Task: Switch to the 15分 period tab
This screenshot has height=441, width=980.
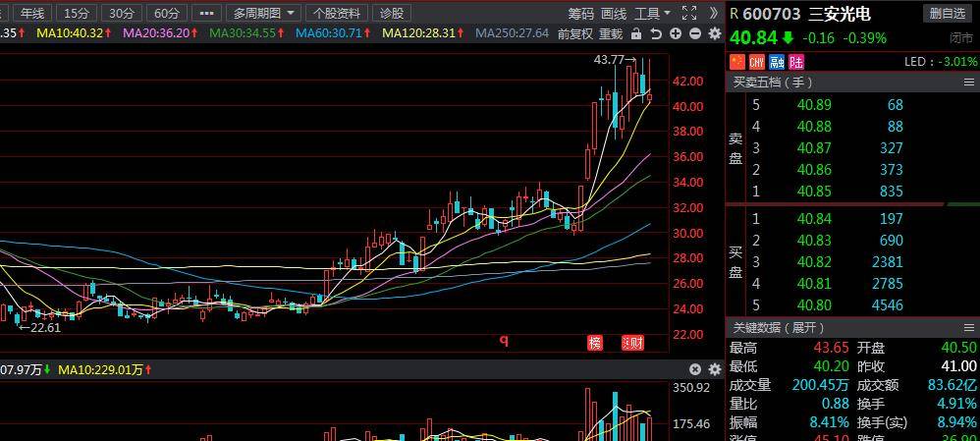Action: pos(75,13)
